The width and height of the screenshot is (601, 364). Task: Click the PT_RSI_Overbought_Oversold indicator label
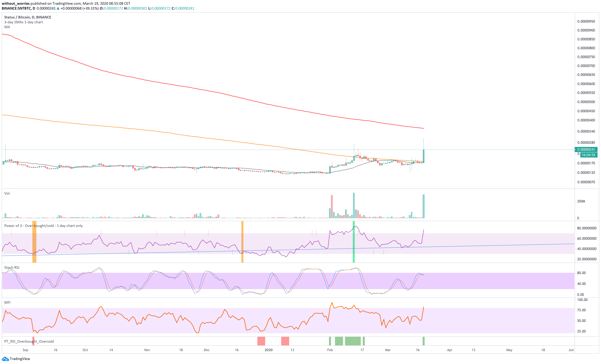[x=29, y=341]
